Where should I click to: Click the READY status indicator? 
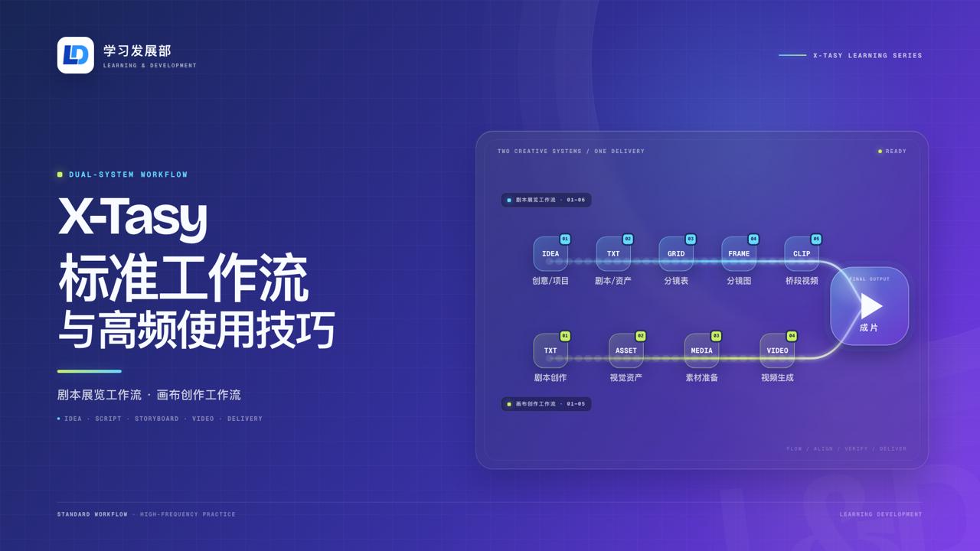(x=892, y=152)
